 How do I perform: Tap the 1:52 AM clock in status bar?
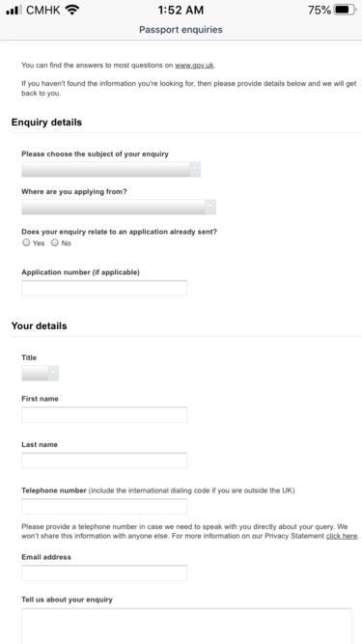(x=181, y=11)
